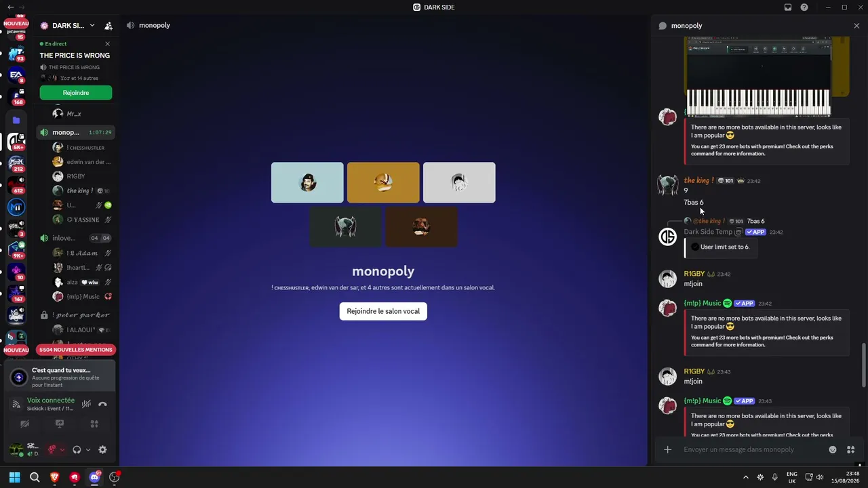Open the DARK SIDE server dropdown

(92, 26)
